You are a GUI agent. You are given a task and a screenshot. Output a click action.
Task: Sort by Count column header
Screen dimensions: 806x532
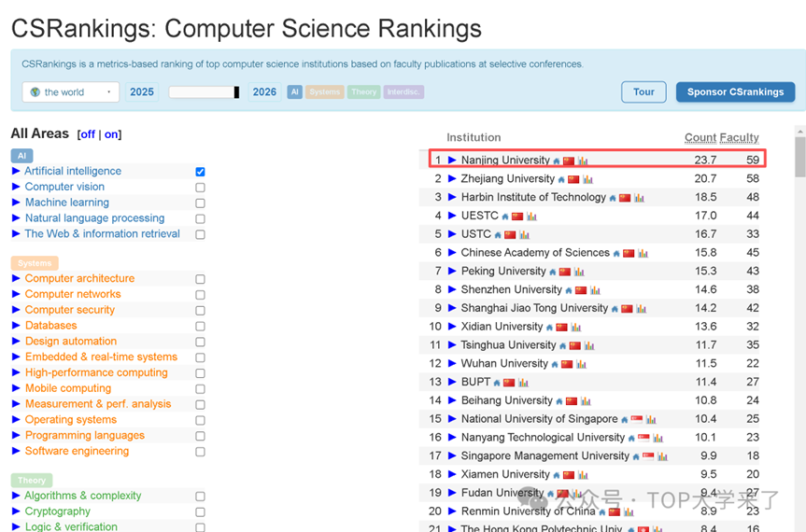(x=700, y=137)
